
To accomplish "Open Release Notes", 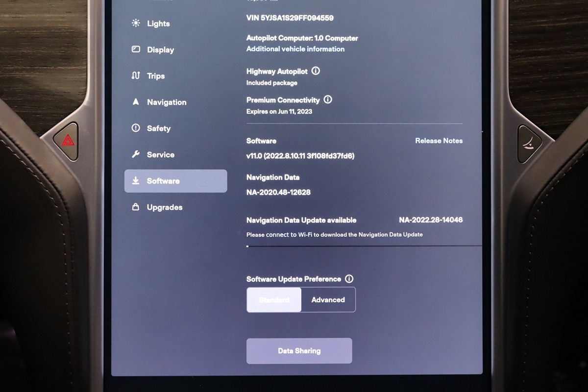I will click(439, 141).
